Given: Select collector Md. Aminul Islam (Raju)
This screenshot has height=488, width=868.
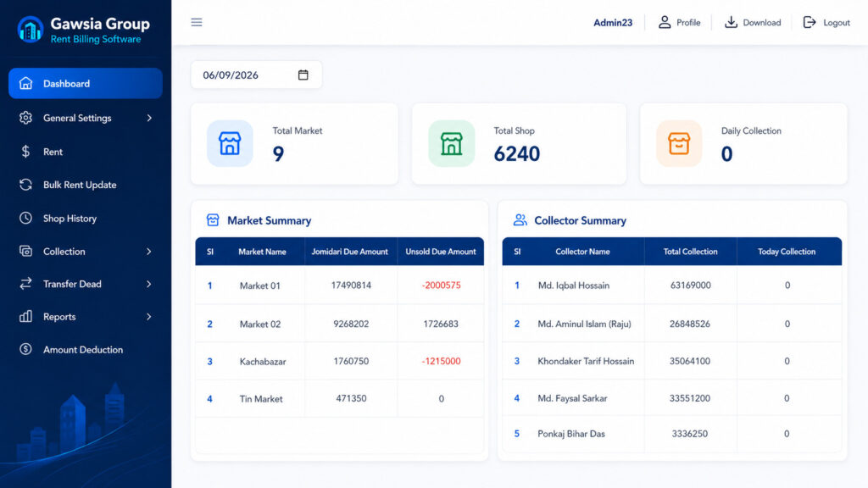Looking at the screenshot, I should coord(584,324).
